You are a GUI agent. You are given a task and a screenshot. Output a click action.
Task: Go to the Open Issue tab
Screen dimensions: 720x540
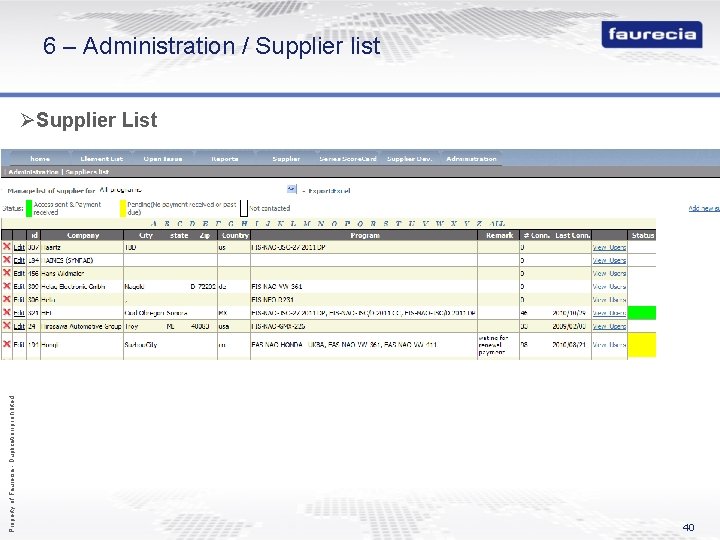163,158
